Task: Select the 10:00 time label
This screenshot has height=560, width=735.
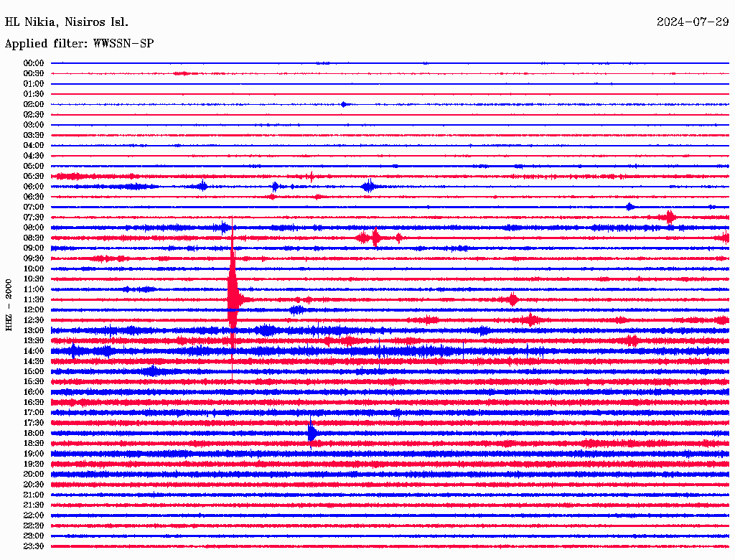Action: tap(34, 269)
